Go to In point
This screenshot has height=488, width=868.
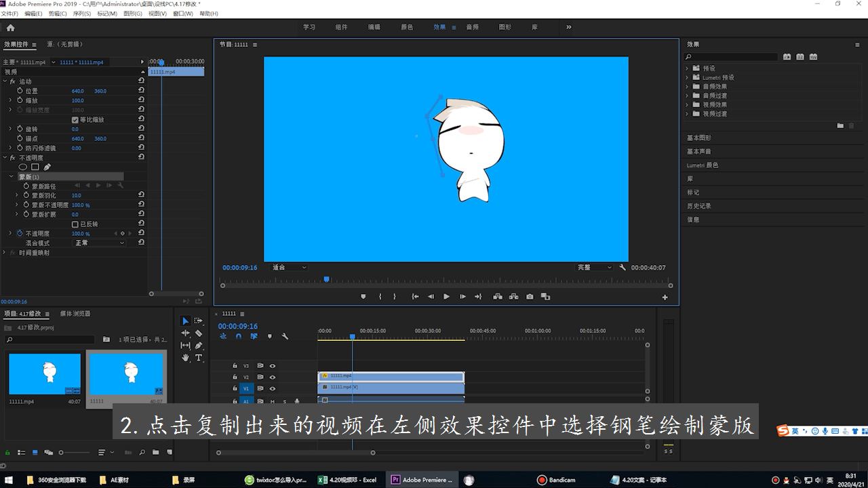coord(415,296)
